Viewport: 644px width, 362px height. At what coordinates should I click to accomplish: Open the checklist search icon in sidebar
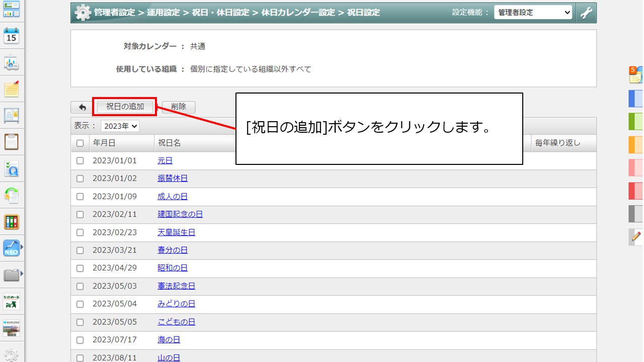11,169
